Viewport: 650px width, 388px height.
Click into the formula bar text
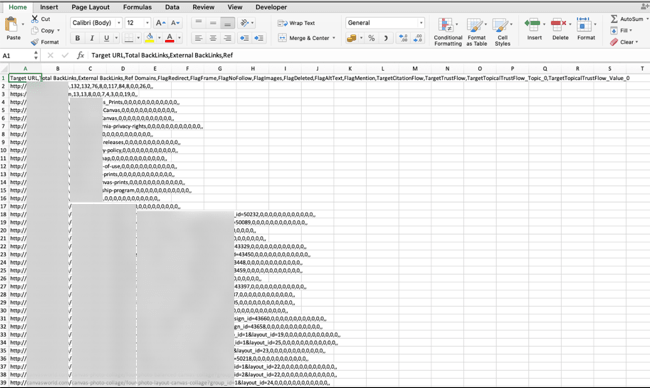pyautogui.click(x=162, y=55)
